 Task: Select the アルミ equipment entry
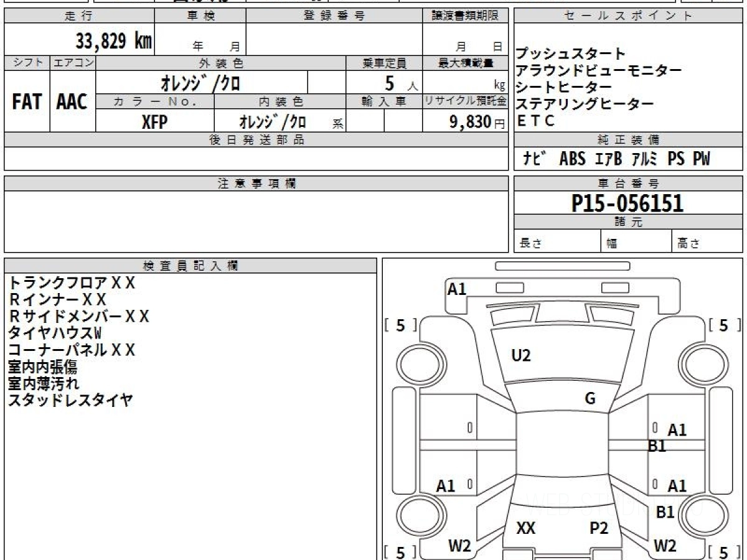tap(644, 159)
